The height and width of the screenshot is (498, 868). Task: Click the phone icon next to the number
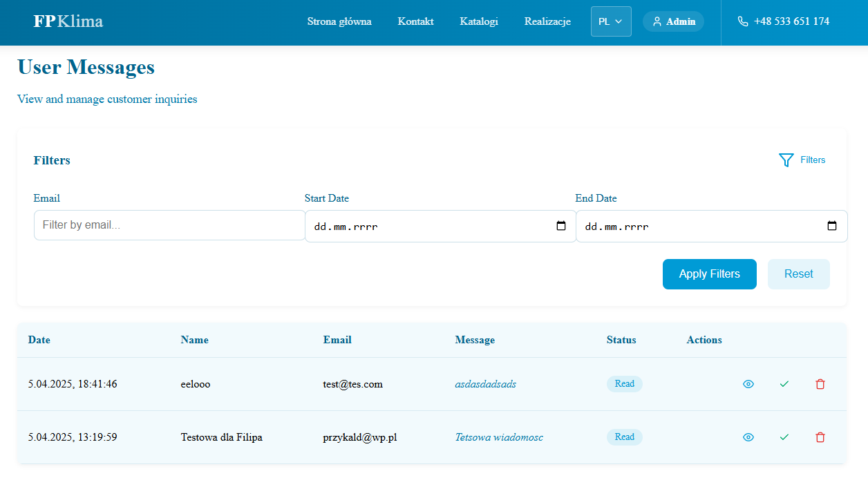(742, 21)
